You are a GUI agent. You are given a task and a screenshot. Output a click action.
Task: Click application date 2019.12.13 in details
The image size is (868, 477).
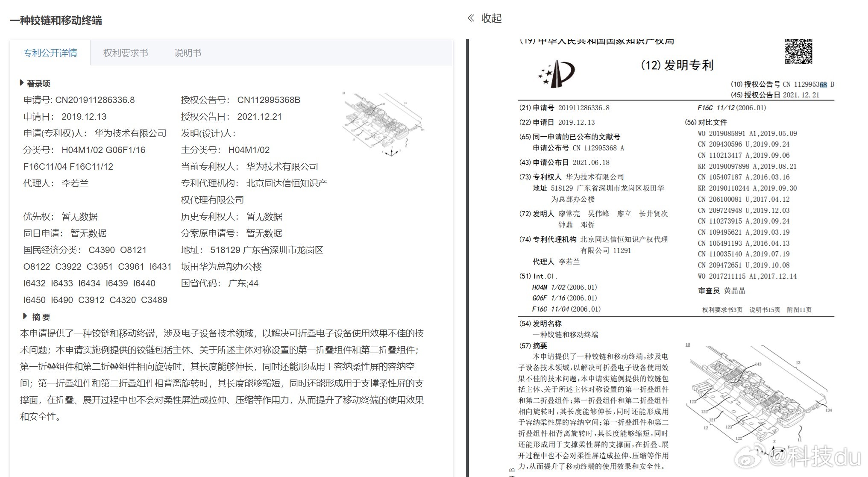point(84,117)
